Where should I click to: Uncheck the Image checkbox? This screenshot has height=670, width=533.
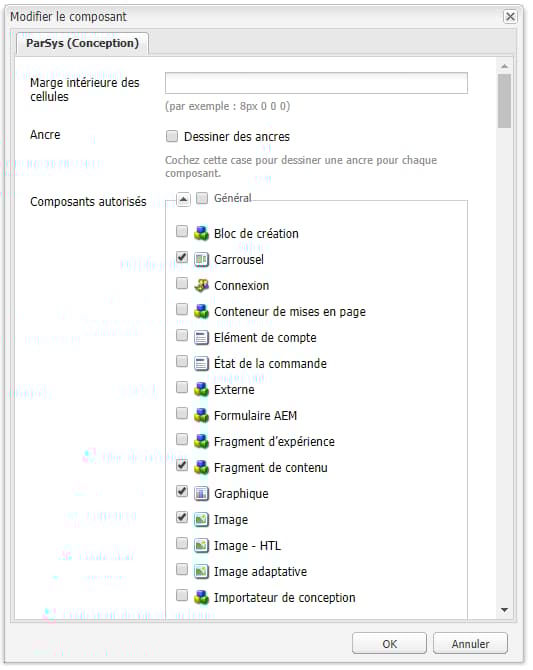[182, 517]
